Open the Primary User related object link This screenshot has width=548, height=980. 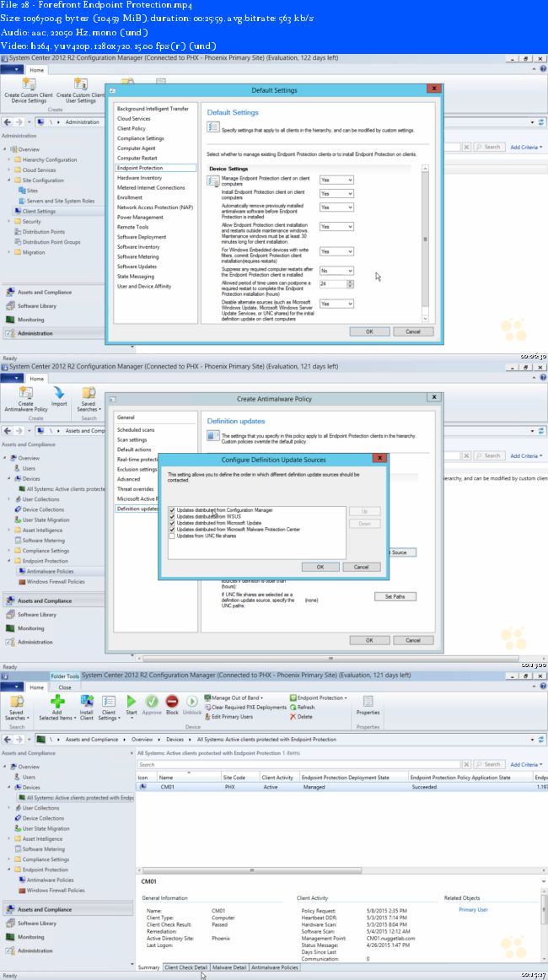point(473,909)
